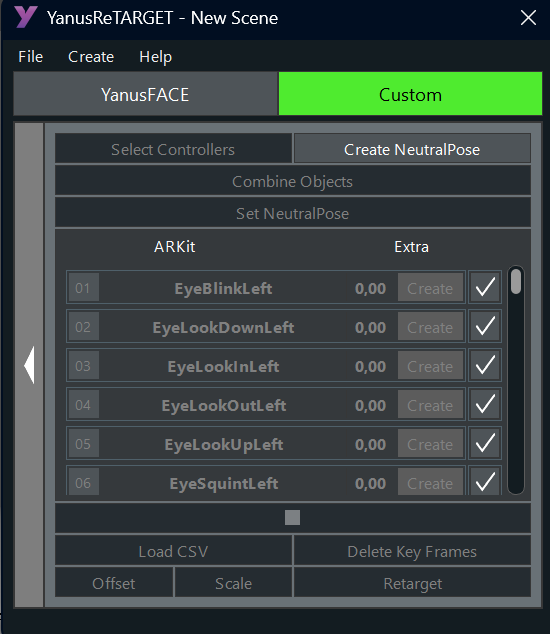Click the blendshape list scrollbar thumb
The width and height of the screenshot is (550, 634).
516,281
